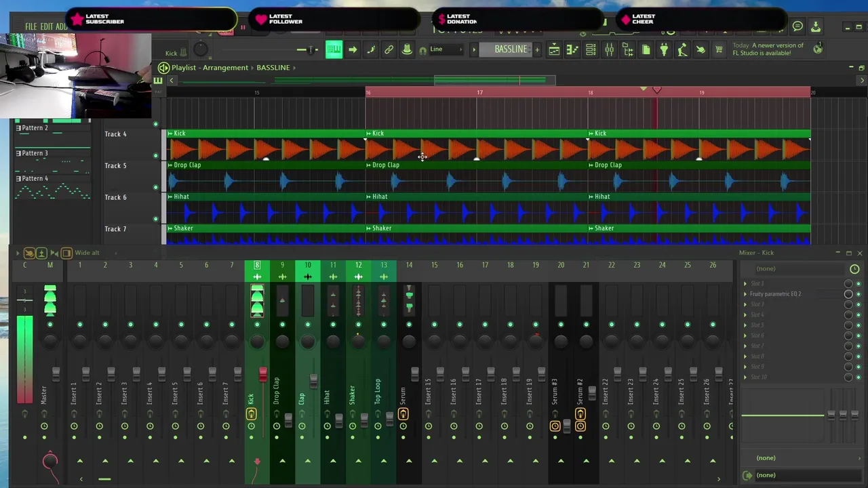Open the EDIT menu
Screen dimensions: 868x488
47,27
